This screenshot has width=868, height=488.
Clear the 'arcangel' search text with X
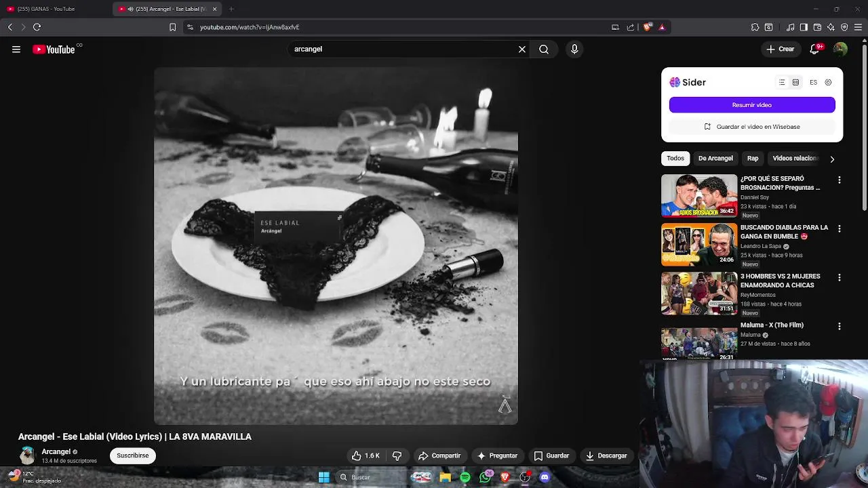click(x=522, y=49)
